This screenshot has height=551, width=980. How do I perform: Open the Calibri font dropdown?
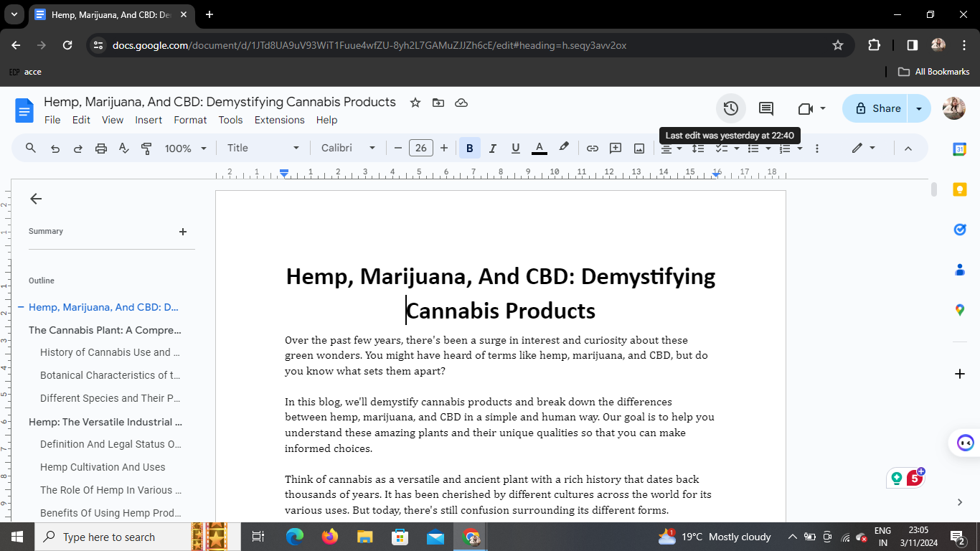348,149
